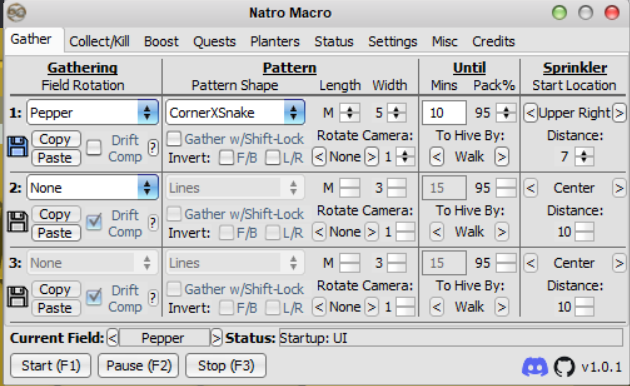Click the Mins field showing 10

[x=444, y=113]
